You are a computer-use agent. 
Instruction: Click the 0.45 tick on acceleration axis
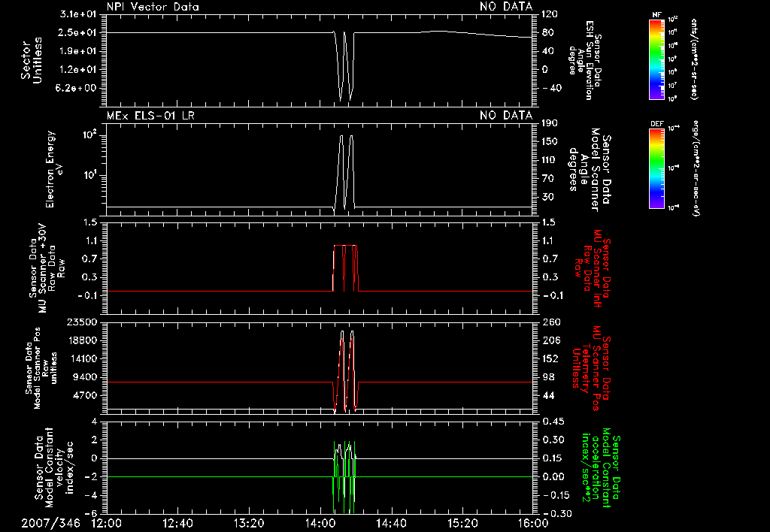tap(553, 421)
